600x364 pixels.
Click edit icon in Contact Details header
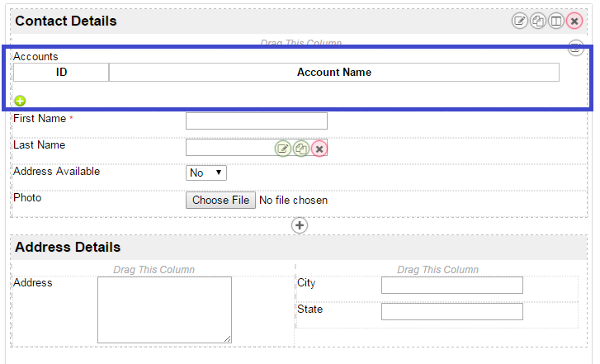click(520, 21)
